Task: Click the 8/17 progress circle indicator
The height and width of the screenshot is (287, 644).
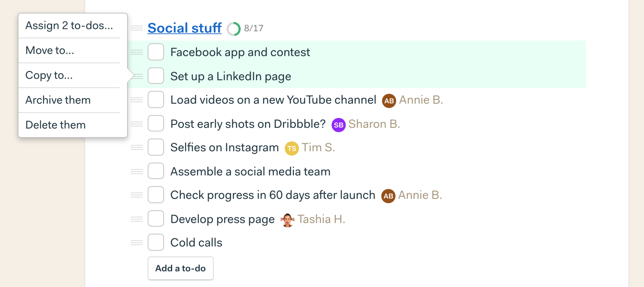Action: pyautogui.click(x=234, y=29)
